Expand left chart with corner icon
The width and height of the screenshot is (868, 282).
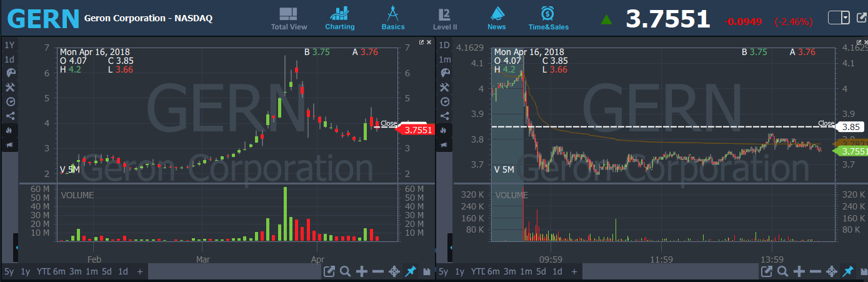click(421, 42)
